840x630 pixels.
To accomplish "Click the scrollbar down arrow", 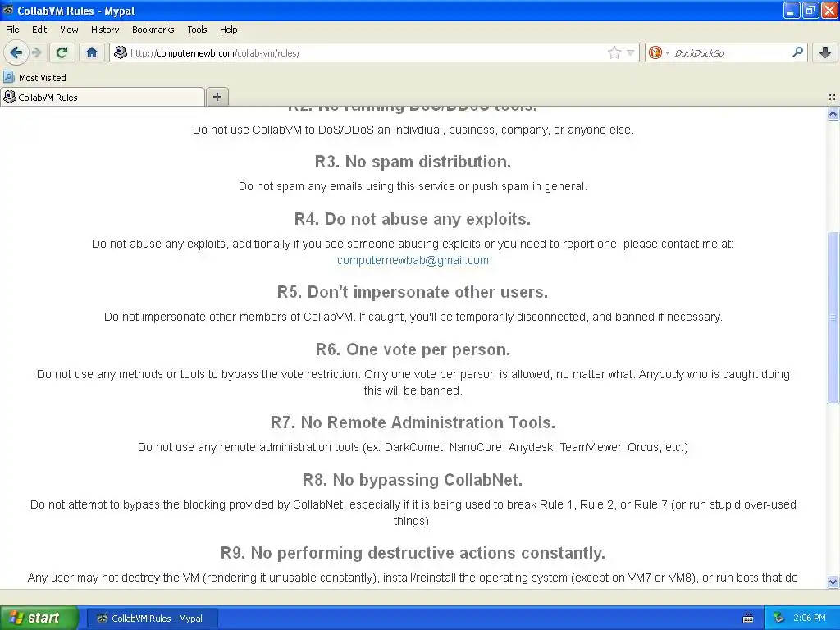I will (x=833, y=582).
